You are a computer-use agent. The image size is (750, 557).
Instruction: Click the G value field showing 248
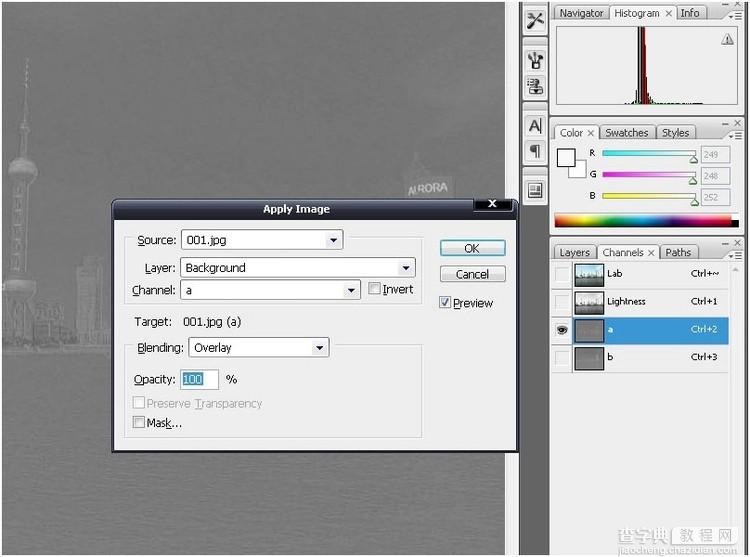716,176
